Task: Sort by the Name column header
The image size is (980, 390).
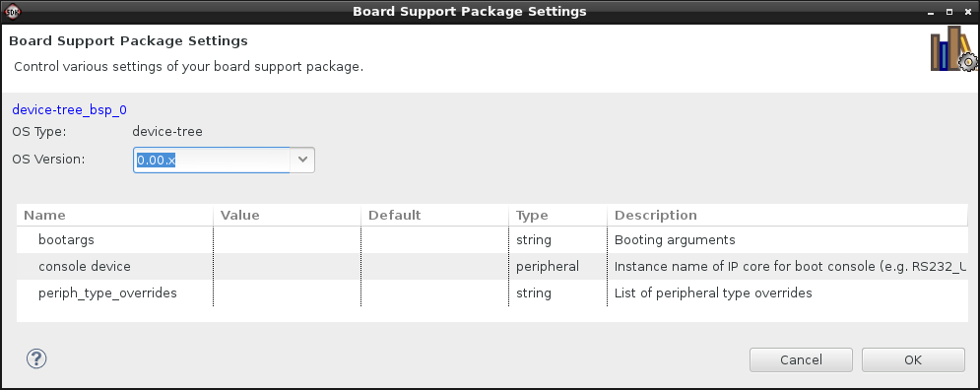Action: pos(115,215)
